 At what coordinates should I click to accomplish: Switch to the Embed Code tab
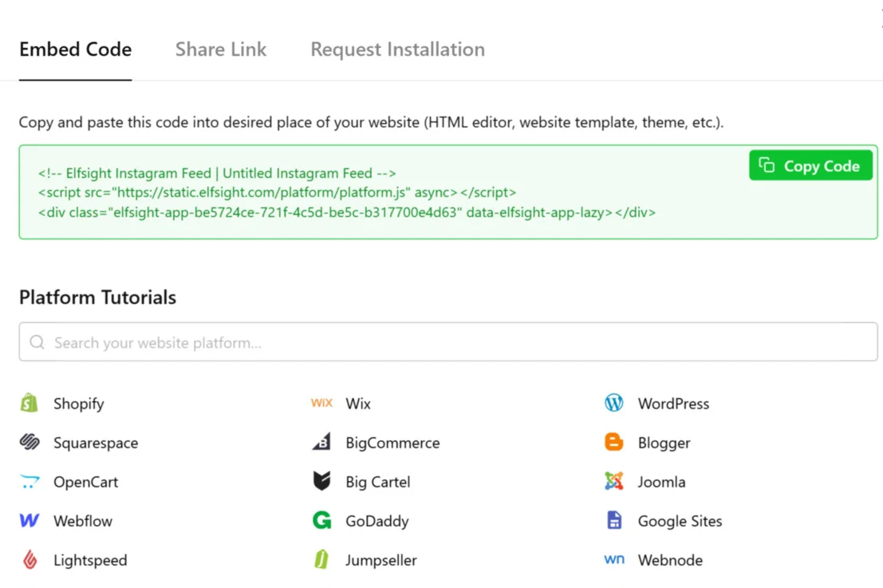click(76, 49)
